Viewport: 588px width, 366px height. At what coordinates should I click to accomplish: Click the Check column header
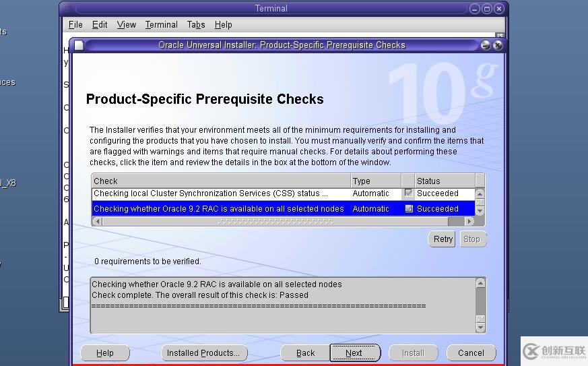(221, 181)
